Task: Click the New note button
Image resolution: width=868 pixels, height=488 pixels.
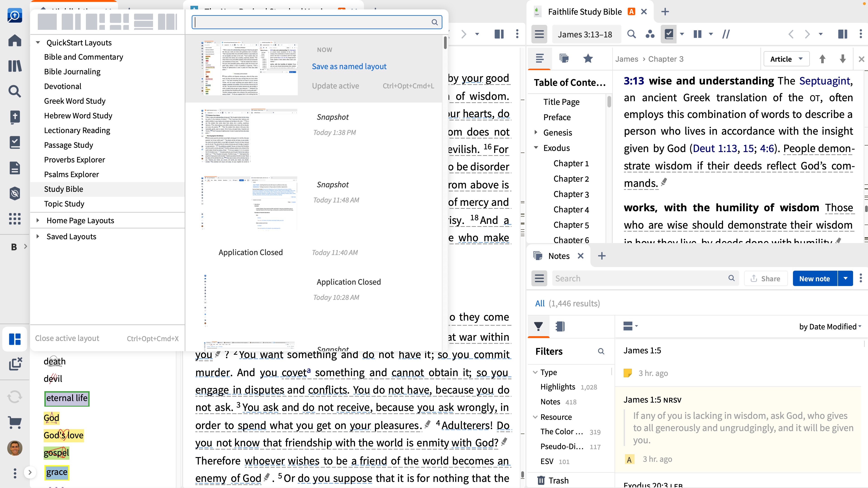Action: (x=814, y=279)
